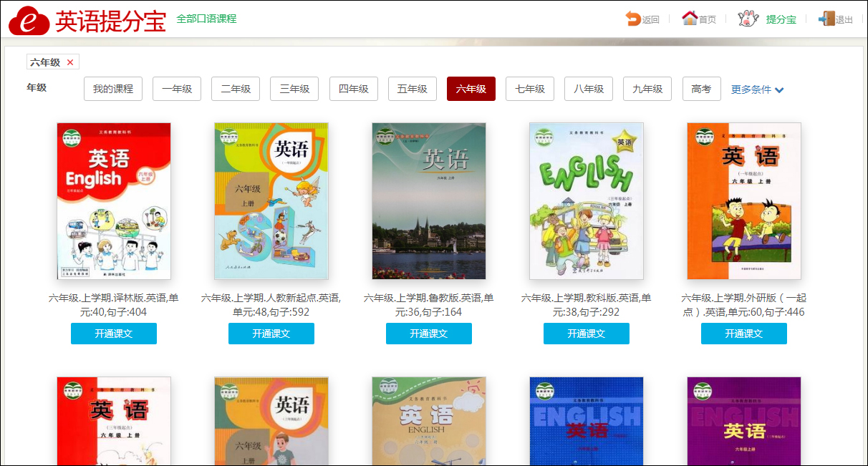The image size is (868, 466).
Task: Click 开通课文 under 译林版 book
Action: [114, 334]
